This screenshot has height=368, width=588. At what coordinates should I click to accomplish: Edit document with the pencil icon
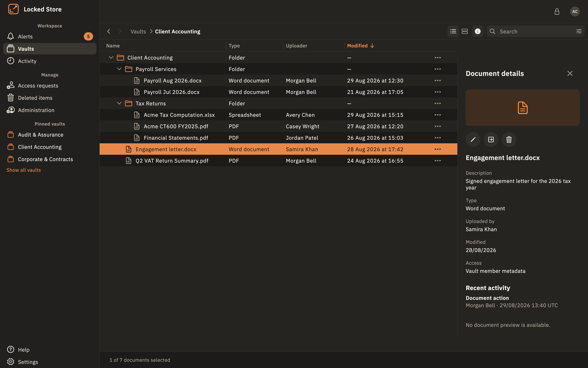[x=473, y=139]
